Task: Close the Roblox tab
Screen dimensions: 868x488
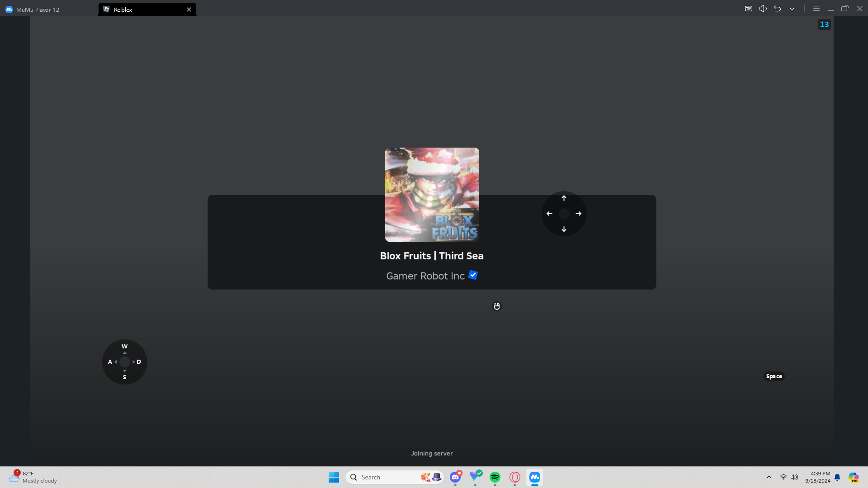Action: click(x=189, y=9)
